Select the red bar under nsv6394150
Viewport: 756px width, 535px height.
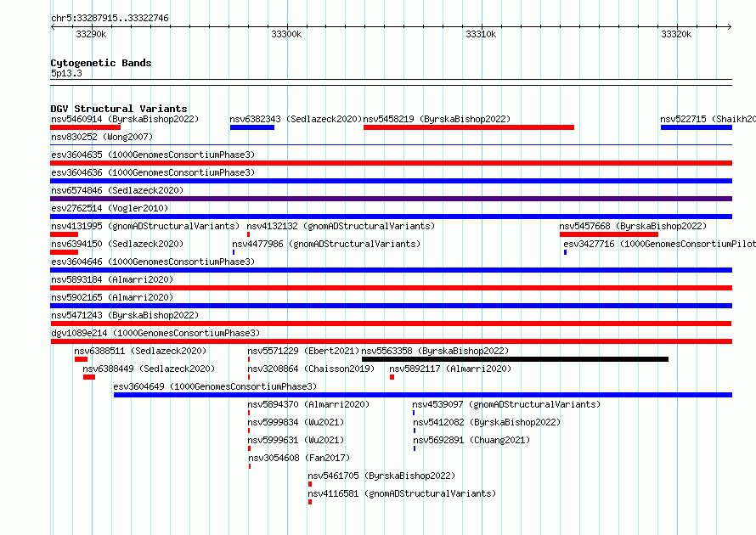click(64, 252)
